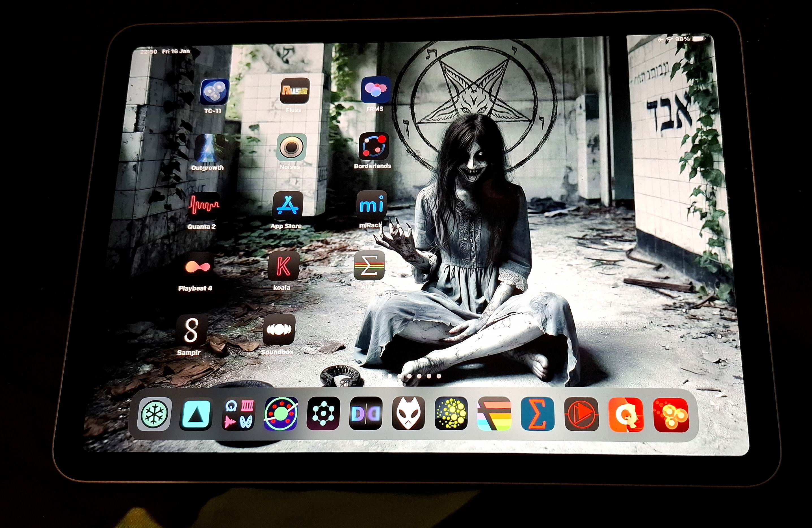Viewport: 812px width, 528px height.
Task: Open the TC-11 app
Action: point(214,92)
